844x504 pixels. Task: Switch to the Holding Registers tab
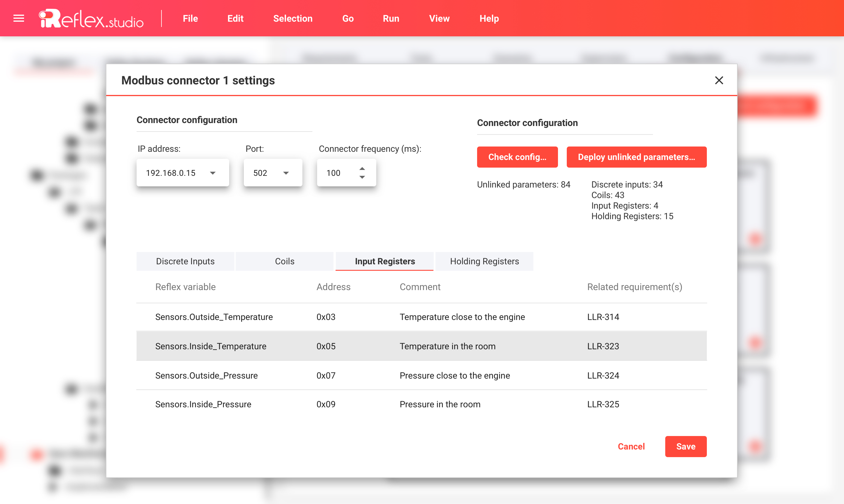tap(484, 261)
